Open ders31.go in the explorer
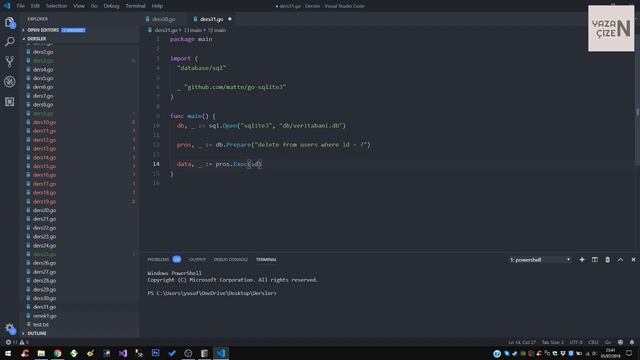The image size is (640, 360). click(44, 307)
